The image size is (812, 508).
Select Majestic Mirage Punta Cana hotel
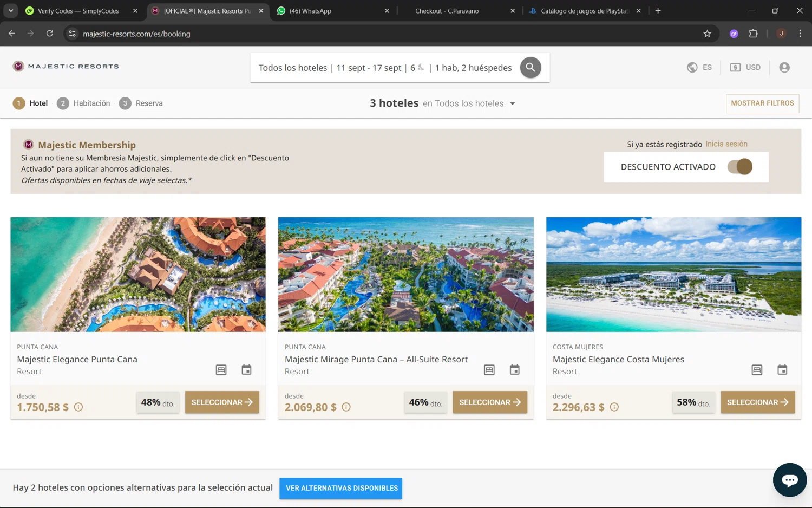pyautogui.click(x=490, y=402)
